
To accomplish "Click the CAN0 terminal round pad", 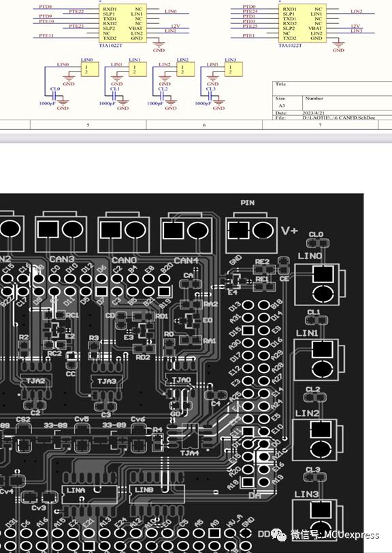I will (135, 230).
